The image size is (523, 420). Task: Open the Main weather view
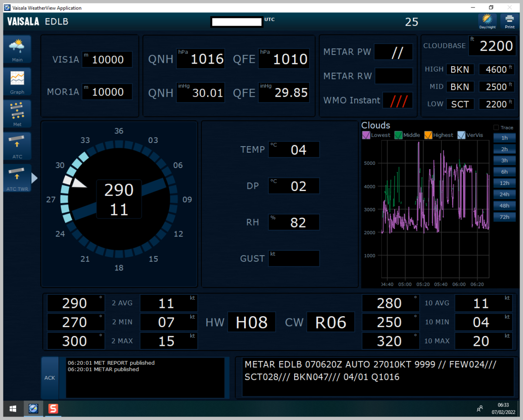pos(17,49)
